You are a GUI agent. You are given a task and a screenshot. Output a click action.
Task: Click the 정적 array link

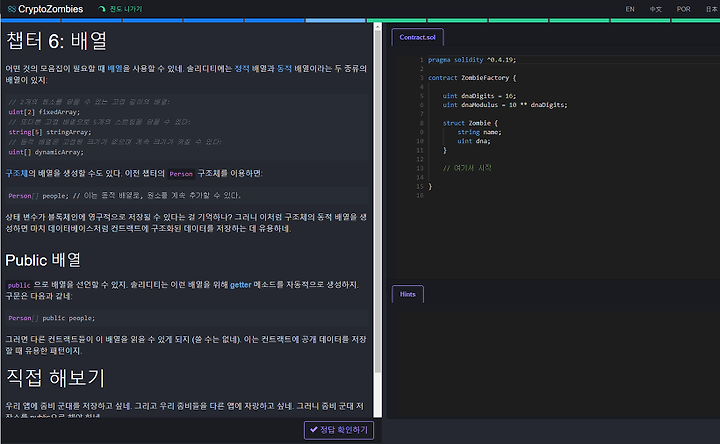click(242, 68)
